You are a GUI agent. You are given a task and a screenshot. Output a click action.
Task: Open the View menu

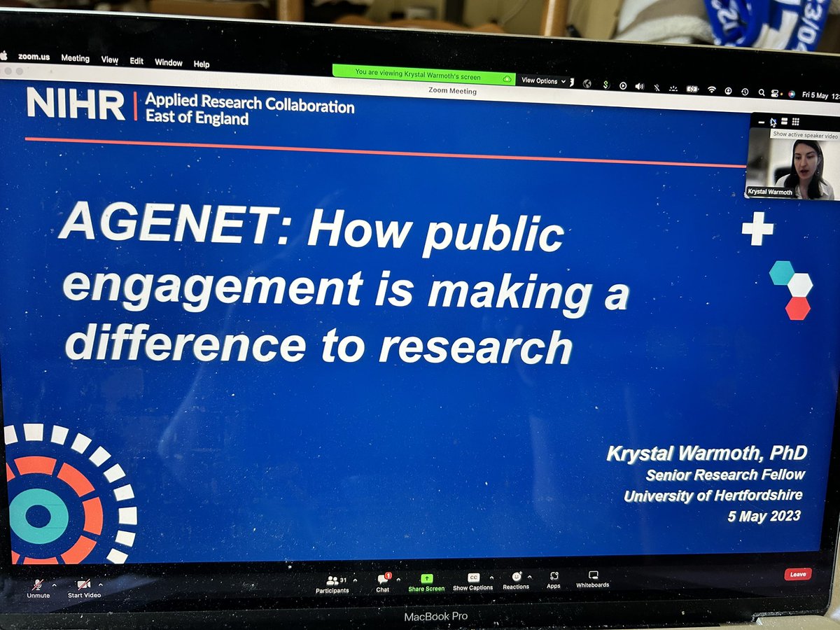coord(110,60)
